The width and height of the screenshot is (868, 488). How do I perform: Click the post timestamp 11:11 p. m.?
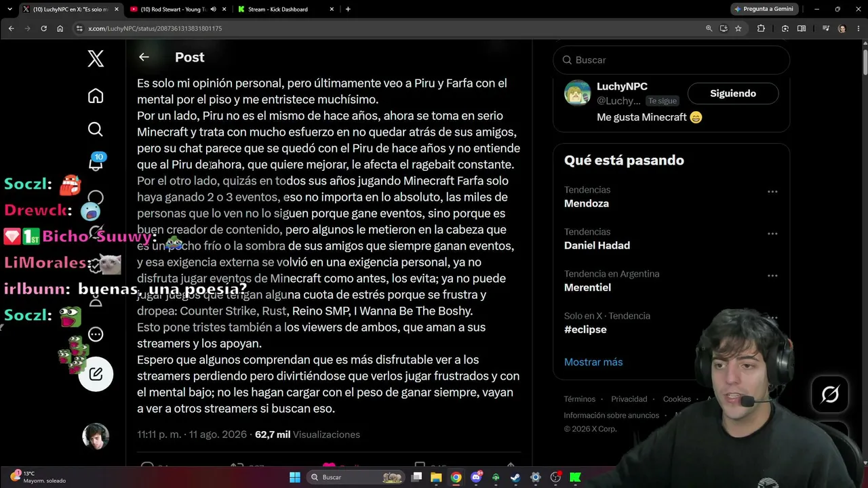click(158, 434)
